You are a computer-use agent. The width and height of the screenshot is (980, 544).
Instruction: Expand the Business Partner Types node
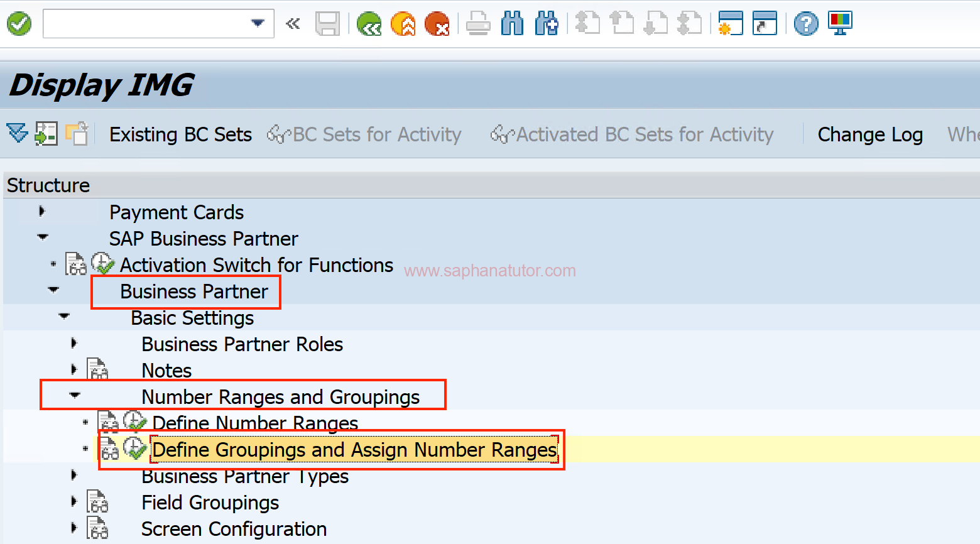[x=74, y=475]
